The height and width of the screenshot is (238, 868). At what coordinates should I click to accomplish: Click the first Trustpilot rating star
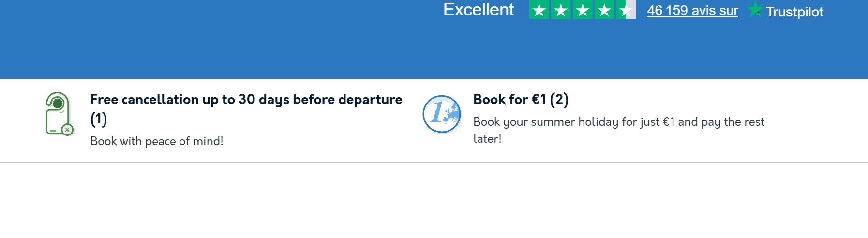tap(539, 10)
